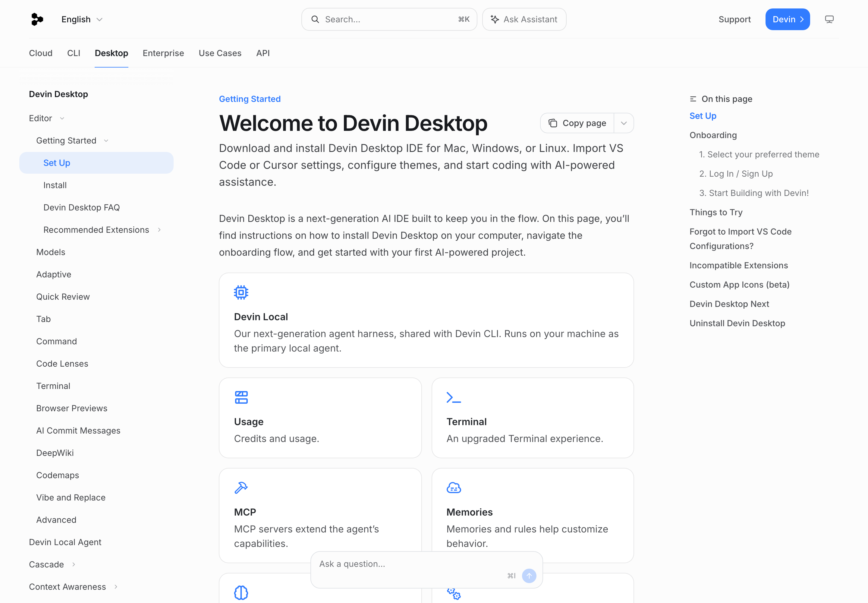Image resolution: width=868 pixels, height=603 pixels.
Task: Click the terminal prompt icon on the Terminal card
Action: 454,397
